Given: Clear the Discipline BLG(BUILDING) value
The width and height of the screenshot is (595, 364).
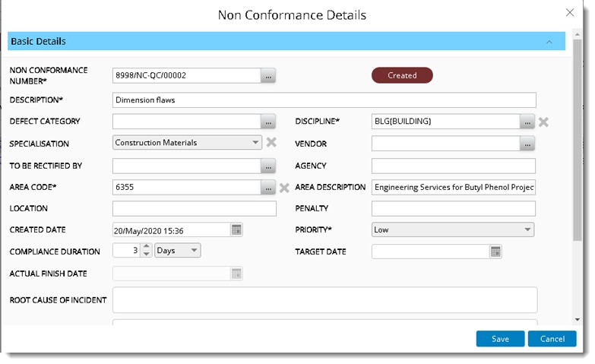Looking at the screenshot, I should pos(544,122).
